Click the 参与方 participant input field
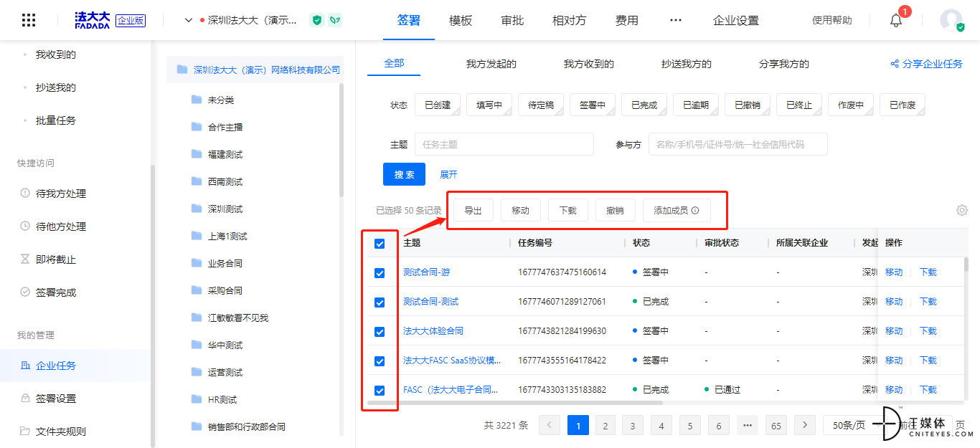 point(738,144)
